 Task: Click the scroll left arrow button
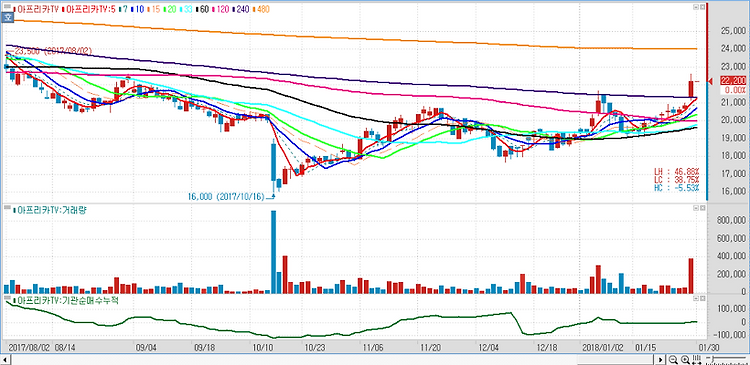5,359
